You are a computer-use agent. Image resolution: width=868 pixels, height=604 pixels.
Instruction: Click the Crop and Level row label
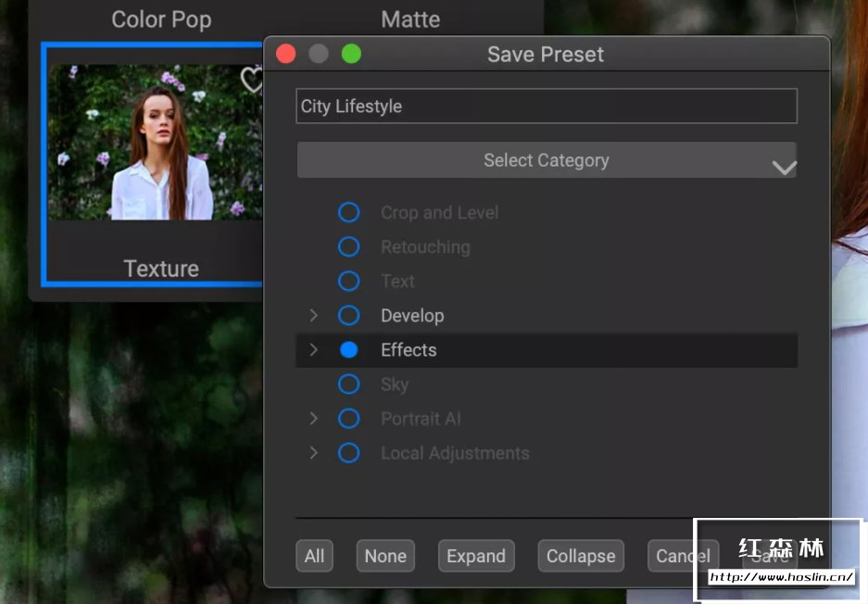(x=439, y=212)
